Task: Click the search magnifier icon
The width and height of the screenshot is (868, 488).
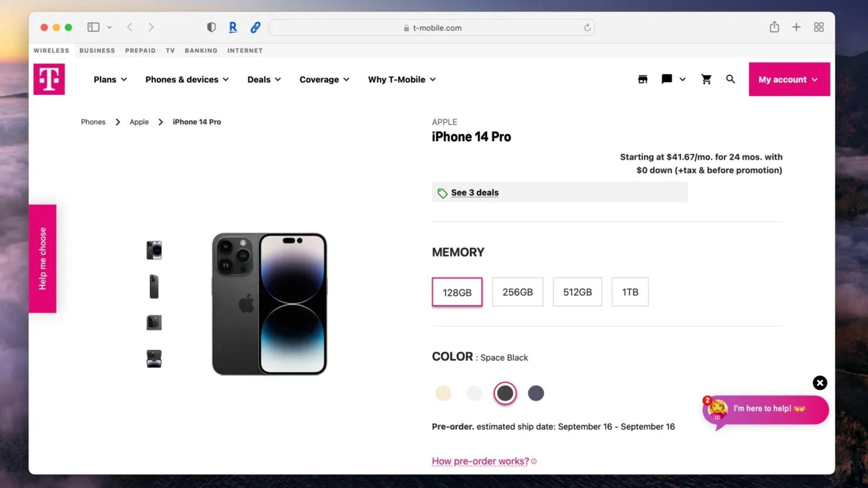Action: [x=731, y=79]
